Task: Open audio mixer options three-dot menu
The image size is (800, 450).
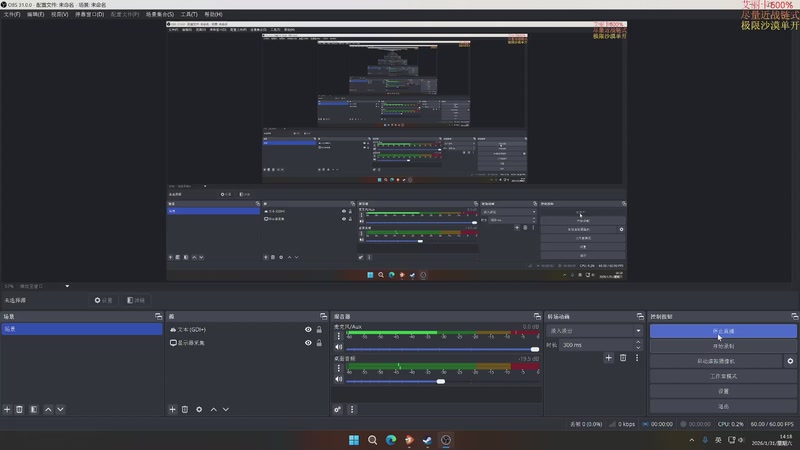Action: 352,409
